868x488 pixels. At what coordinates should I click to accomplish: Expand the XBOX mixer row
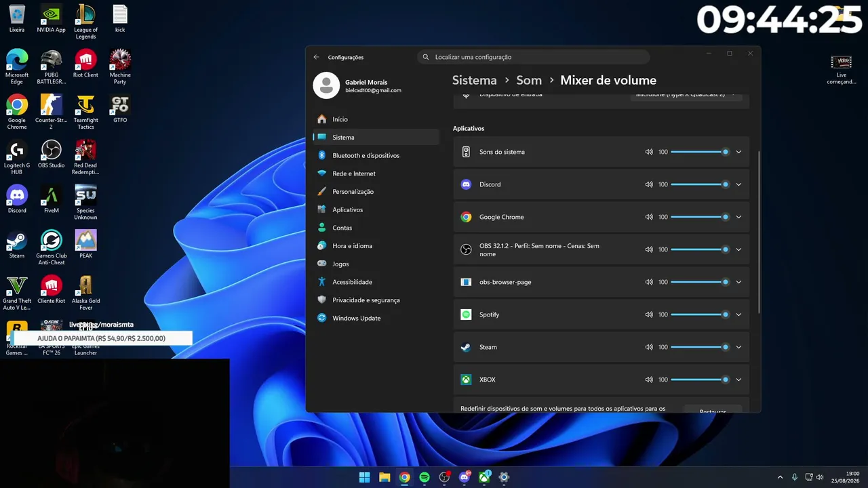[738, 380]
